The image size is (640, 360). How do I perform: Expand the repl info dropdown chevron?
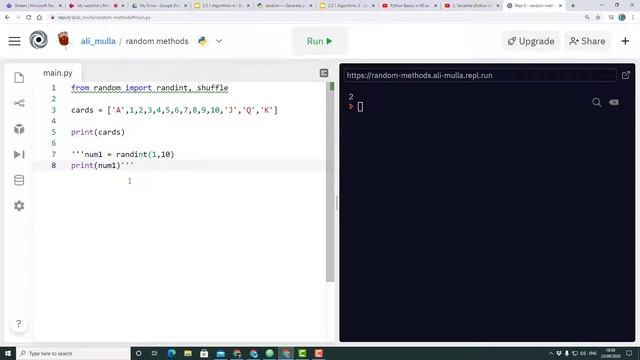(x=219, y=41)
